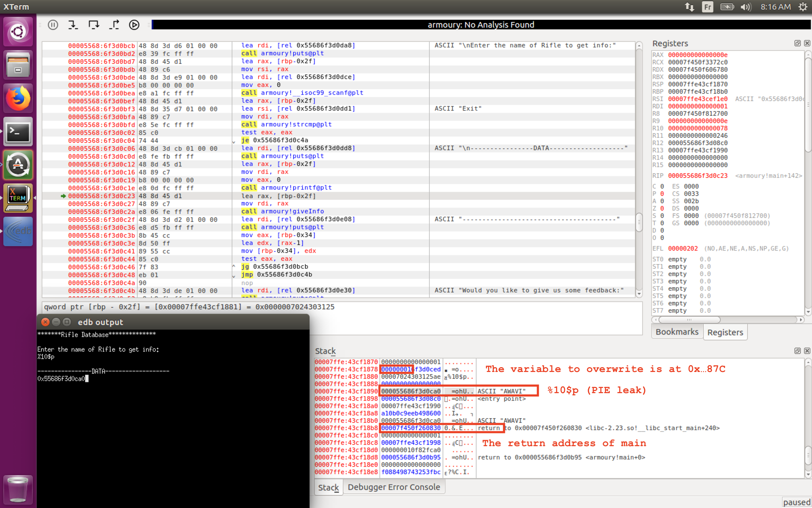Click the EFL flags value 00000202
The image size is (812, 508).
683,249
